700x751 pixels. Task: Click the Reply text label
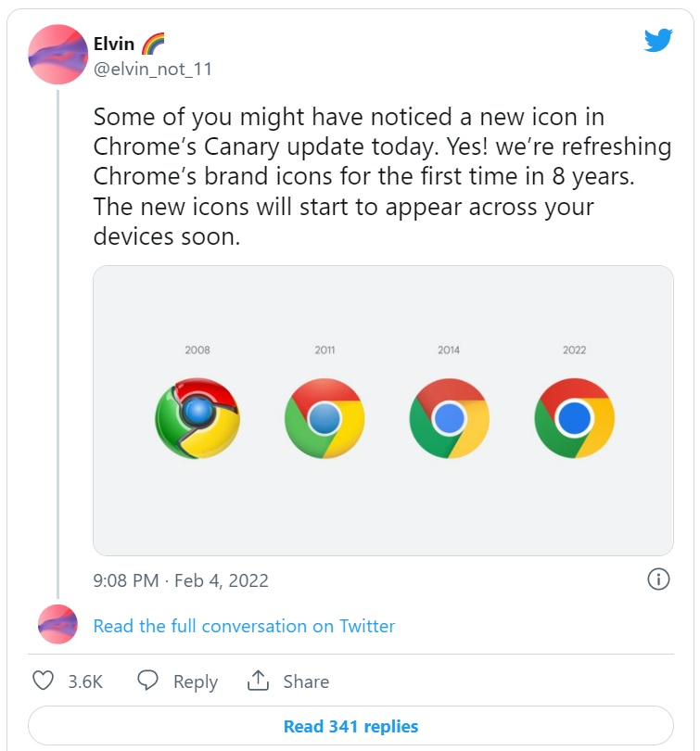coord(196,681)
